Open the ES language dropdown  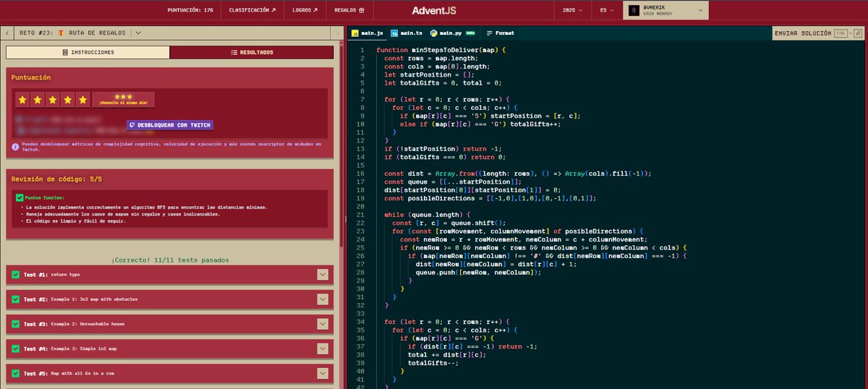607,11
